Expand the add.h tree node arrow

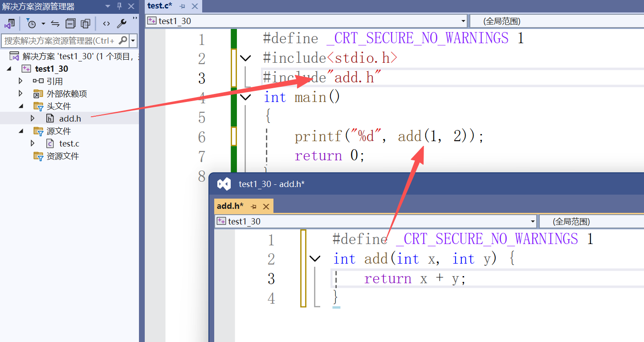33,118
